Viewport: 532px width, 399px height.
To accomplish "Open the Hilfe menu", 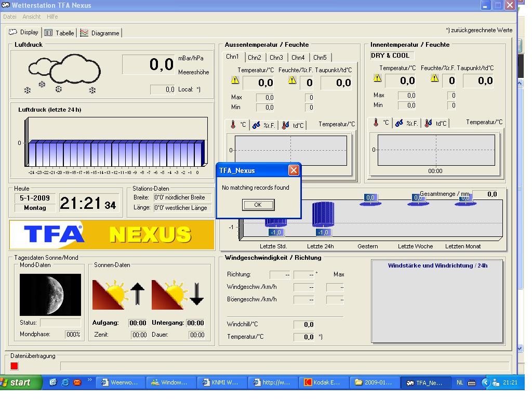I will 52,17.
